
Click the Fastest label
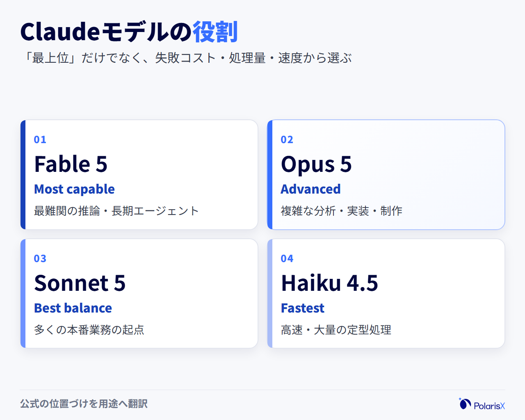tap(303, 308)
